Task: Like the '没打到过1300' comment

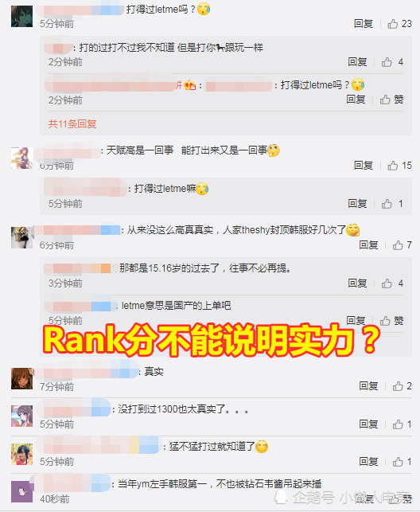Action: [402, 424]
